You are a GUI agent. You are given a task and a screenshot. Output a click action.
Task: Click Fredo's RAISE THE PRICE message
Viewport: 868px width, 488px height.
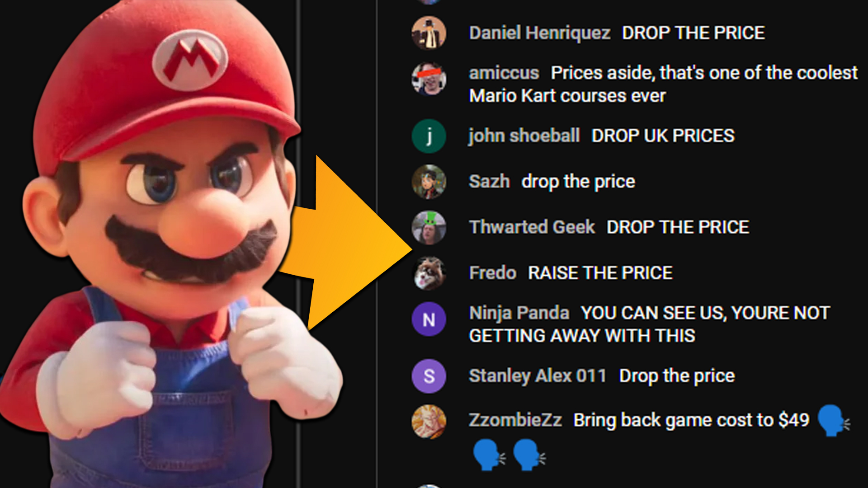point(600,273)
